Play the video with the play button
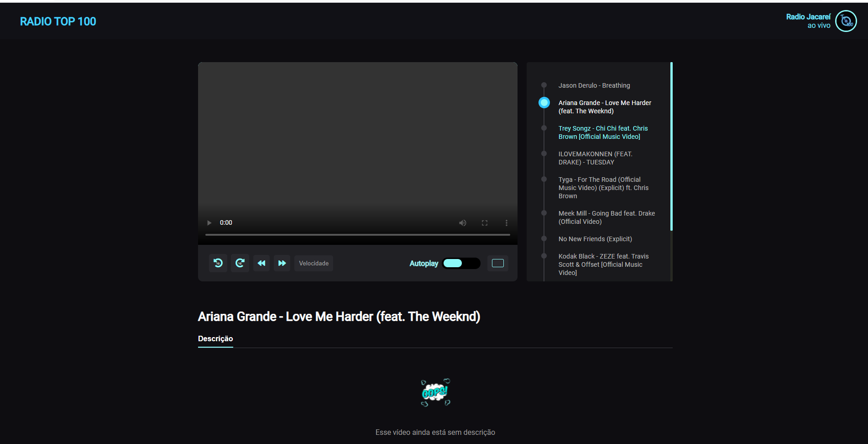This screenshot has height=444, width=868. click(209, 223)
